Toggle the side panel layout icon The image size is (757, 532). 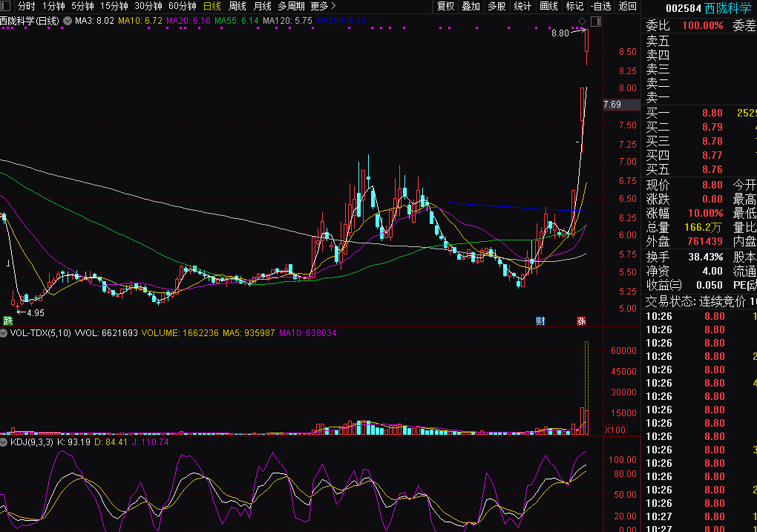pyautogui.click(x=595, y=21)
